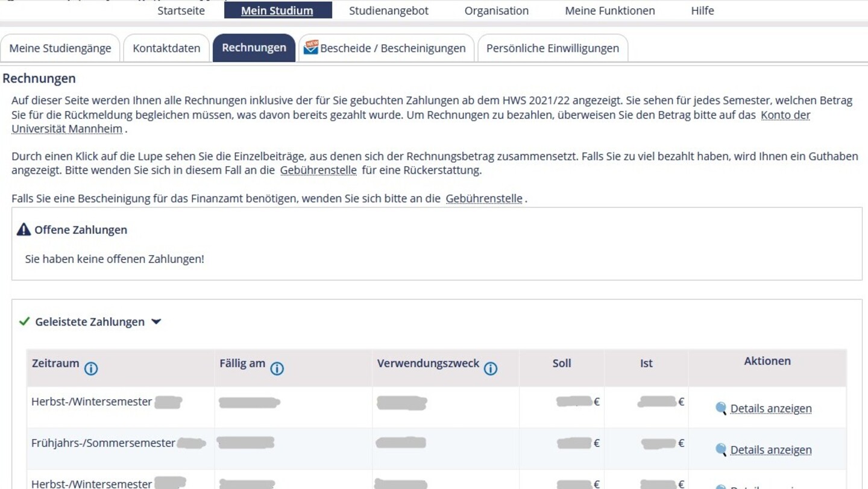The height and width of the screenshot is (489, 868).
Task: Click the new-mail envelope icon on Bescheide tab
Action: coord(310,48)
